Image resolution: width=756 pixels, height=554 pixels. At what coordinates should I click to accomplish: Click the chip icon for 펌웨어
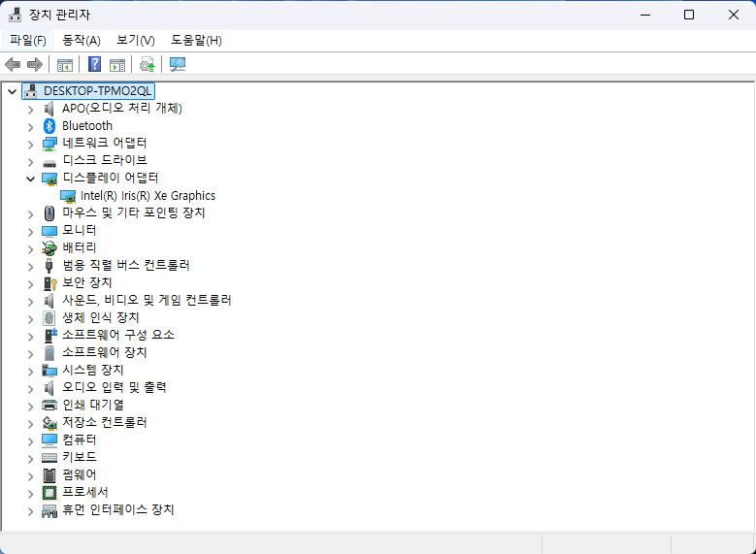tap(49, 474)
